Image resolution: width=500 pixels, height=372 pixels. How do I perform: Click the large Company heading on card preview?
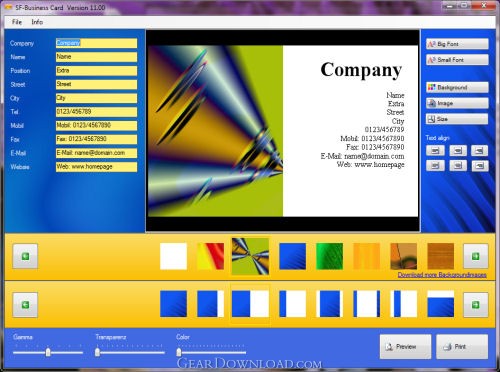click(x=361, y=70)
